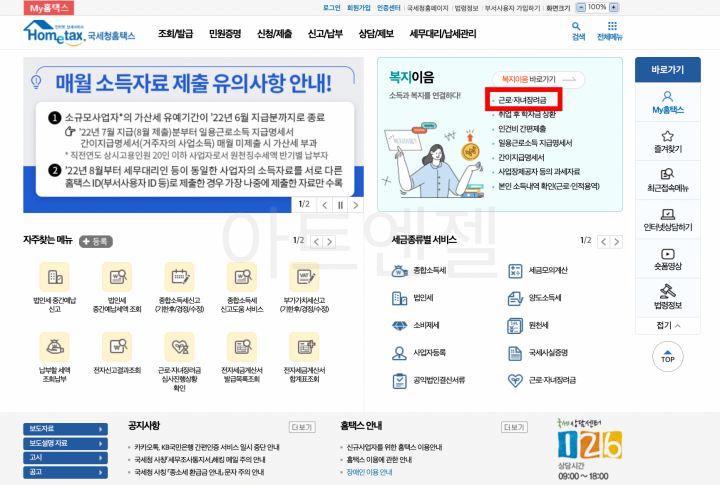Open the 법령정보 gavel icon
The width and height of the screenshot is (720, 485).
[668, 291]
